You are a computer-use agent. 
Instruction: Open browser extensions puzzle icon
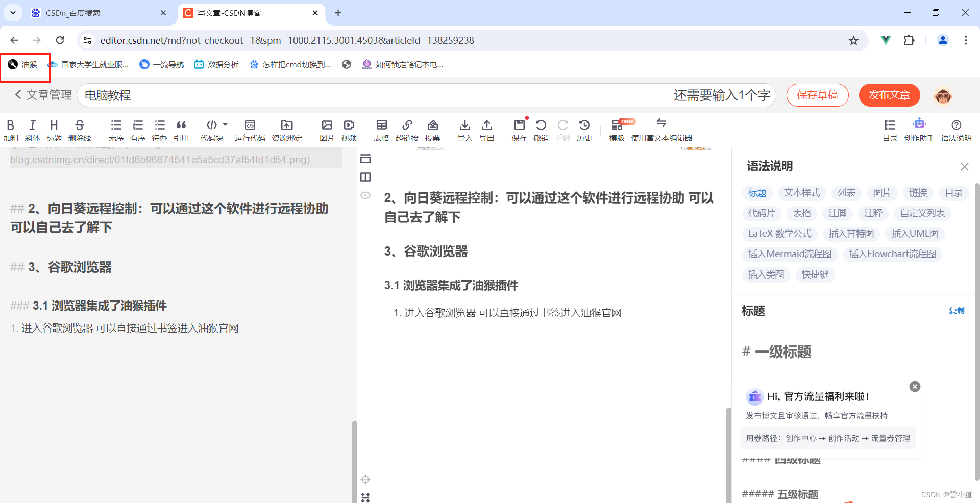point(909,40)
